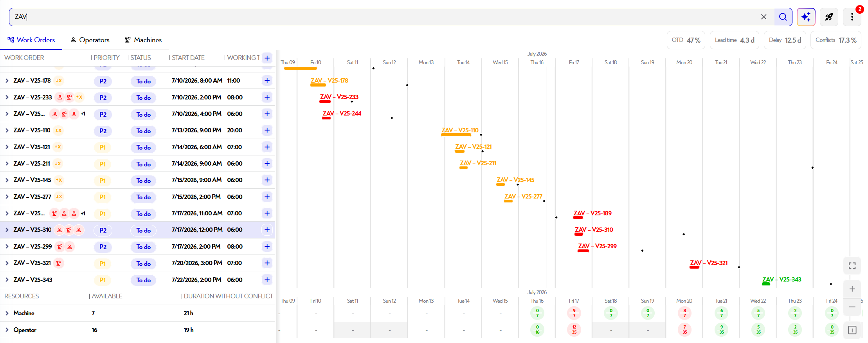Open the AI sparkle assistant button
This screenshot has width=868, height=343.
point(806,17)
